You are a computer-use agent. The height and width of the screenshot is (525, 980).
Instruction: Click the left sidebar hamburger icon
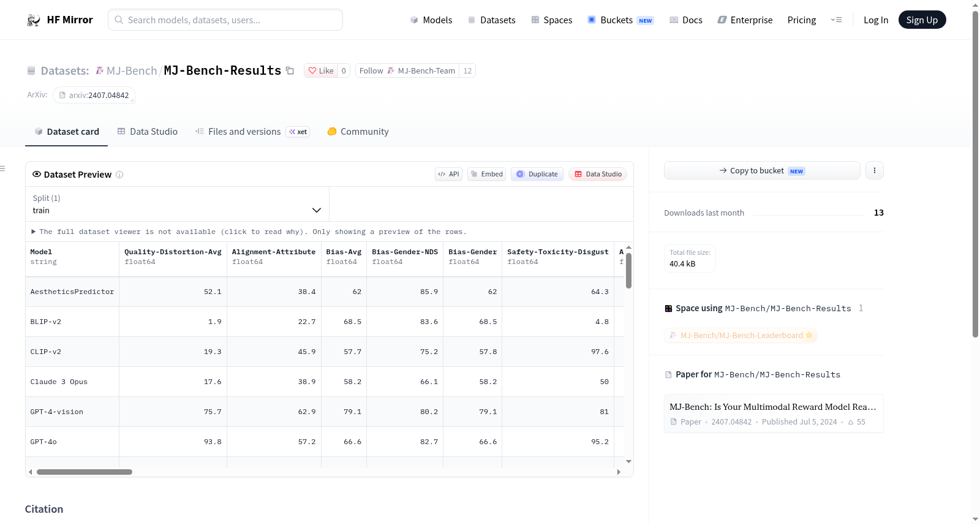pos(2,168)
